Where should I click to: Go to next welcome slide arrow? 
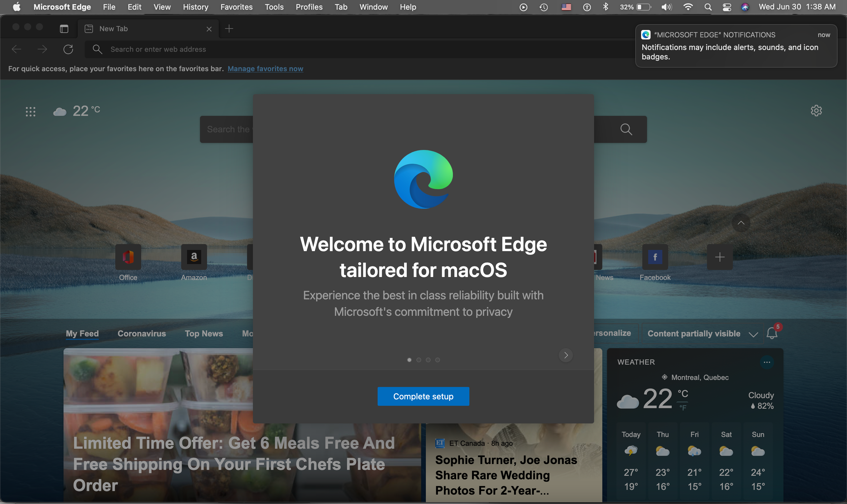tap(566, 355)
